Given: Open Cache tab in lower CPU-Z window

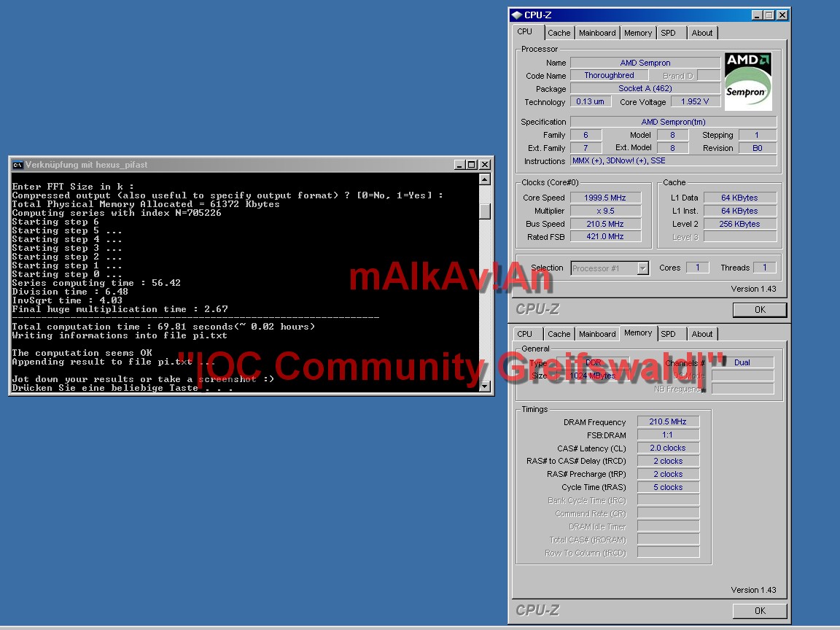Looking at the screenshot, I should [559, 334].
